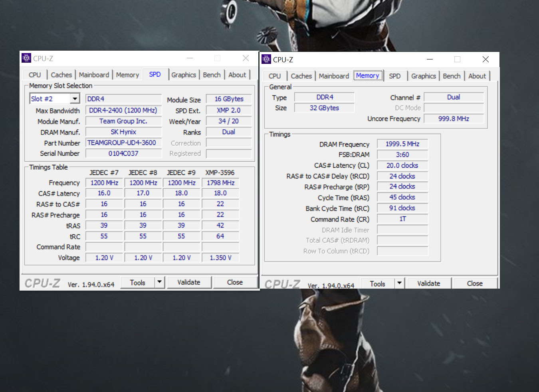This screenshot has height=392, width=539.
Task: Click the XMP-3596 tRAS value 42
Action: tap(220, 225)
